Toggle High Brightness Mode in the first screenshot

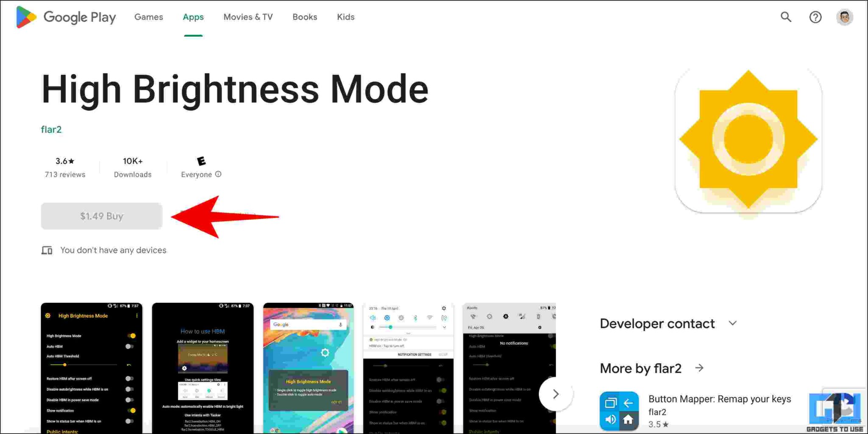pos(132,336)
